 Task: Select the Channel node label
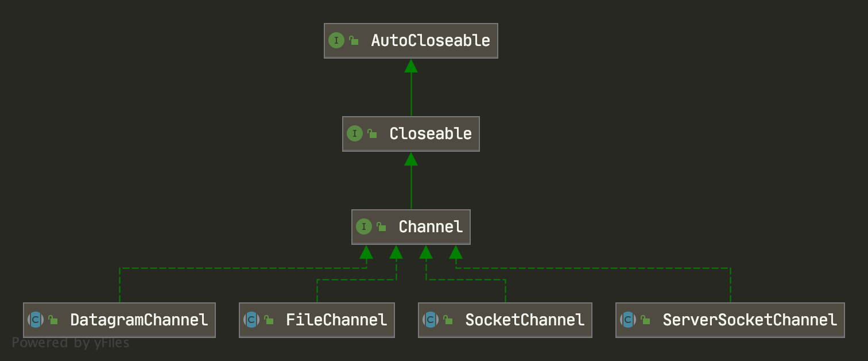[430, 227]
